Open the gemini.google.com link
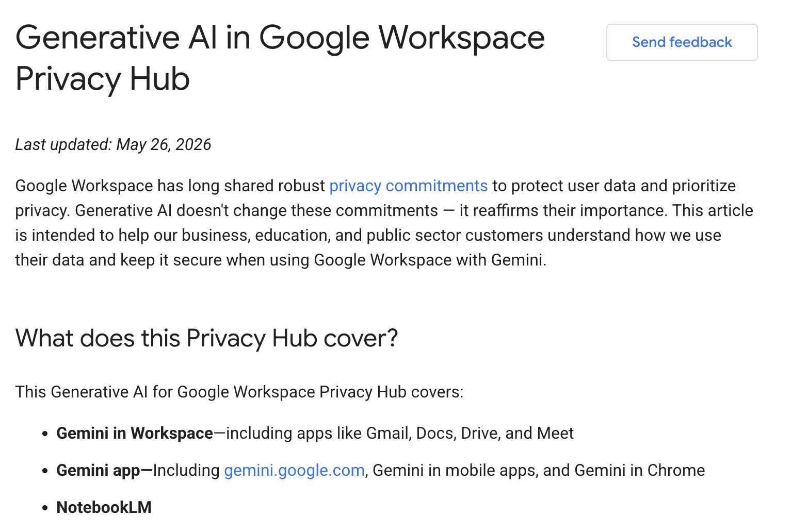Viewport: 808px width, 532px height. (294, 470)
